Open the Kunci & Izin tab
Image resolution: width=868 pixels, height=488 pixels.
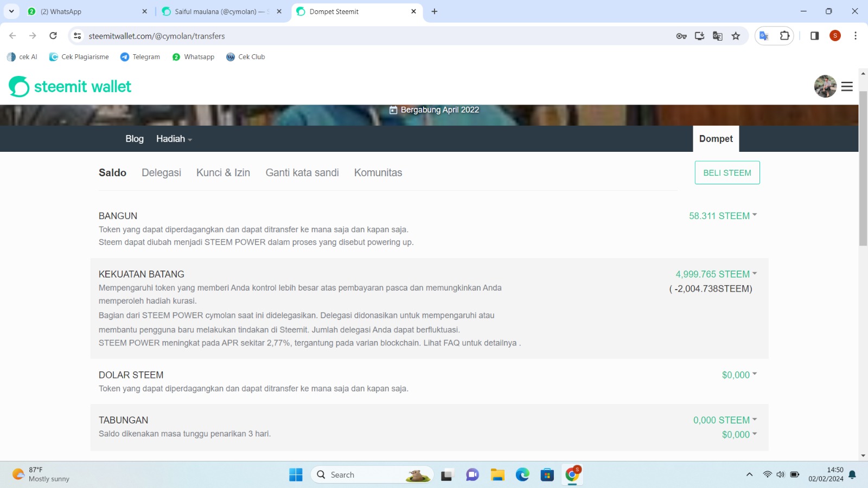click(223, 172)
